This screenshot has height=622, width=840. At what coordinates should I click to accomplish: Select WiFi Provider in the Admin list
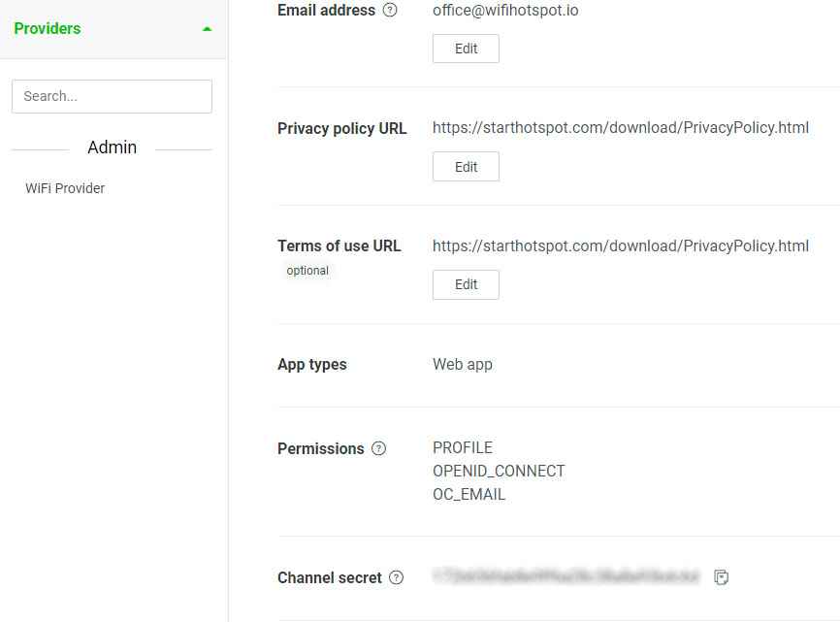(x=65, y=188)
